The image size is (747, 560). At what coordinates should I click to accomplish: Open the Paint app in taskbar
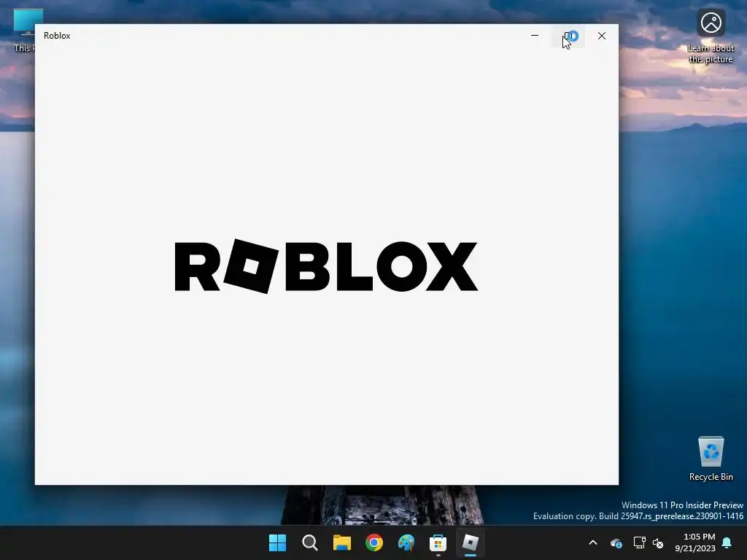[406, 542]
